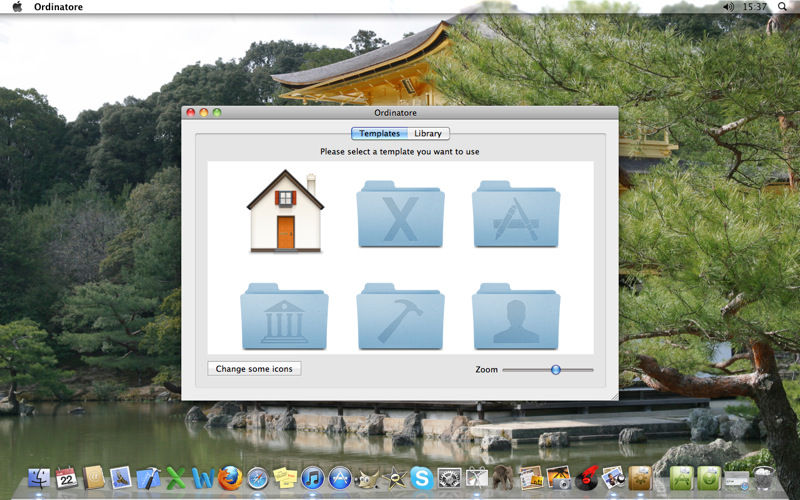Open Excel green X icon in dock

[x=176, y=478]
